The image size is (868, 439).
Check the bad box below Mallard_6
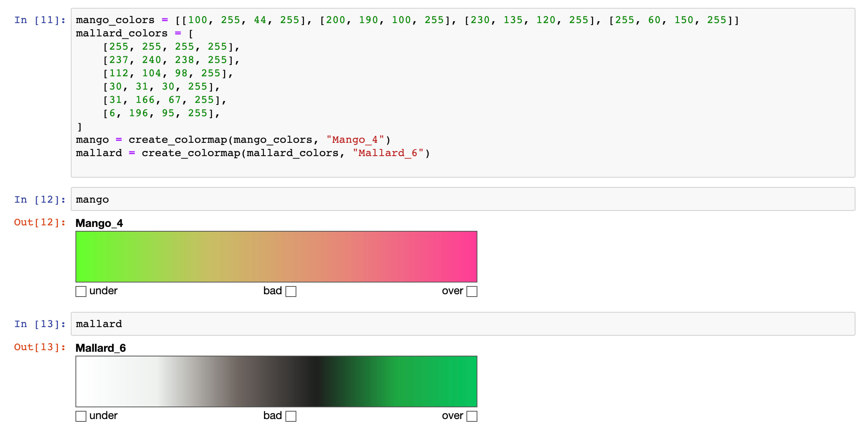coord(291,416)
